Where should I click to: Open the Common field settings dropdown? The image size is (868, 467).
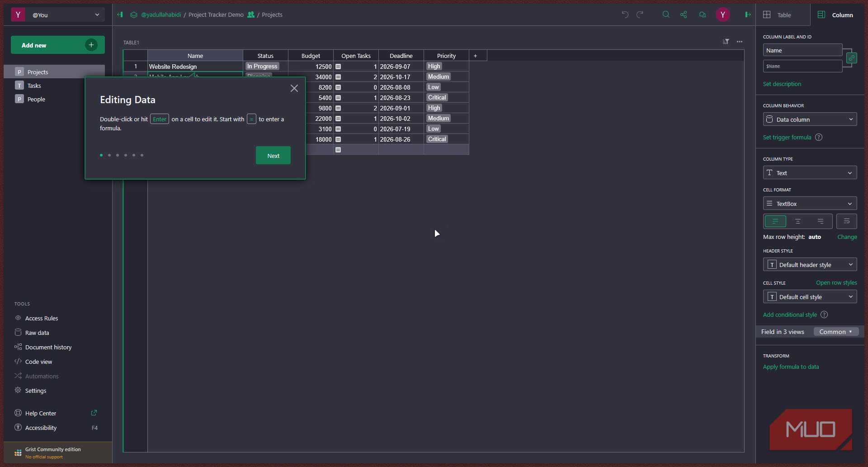(836, 332)
